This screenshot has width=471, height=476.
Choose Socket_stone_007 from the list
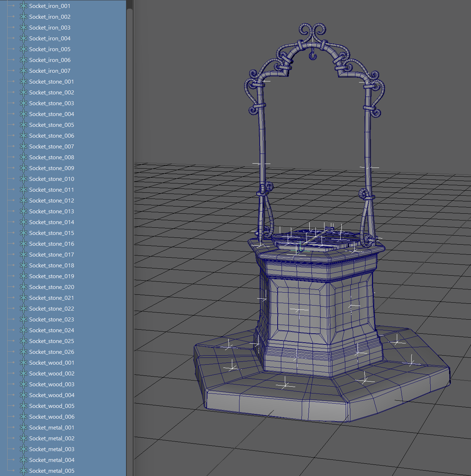pos(51,146)
